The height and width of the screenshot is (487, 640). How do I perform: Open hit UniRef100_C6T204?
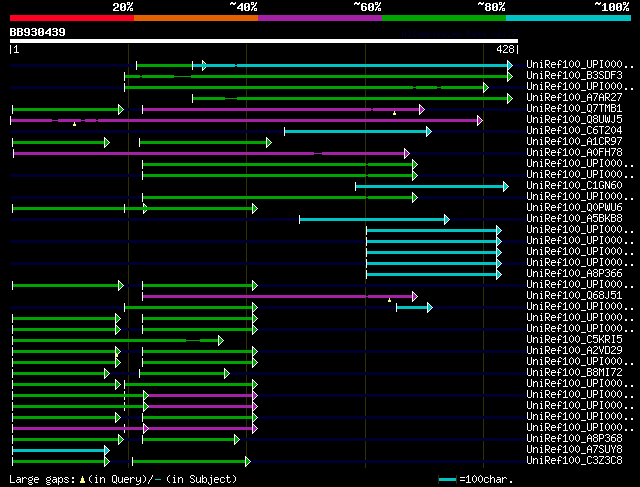point(574,130)
